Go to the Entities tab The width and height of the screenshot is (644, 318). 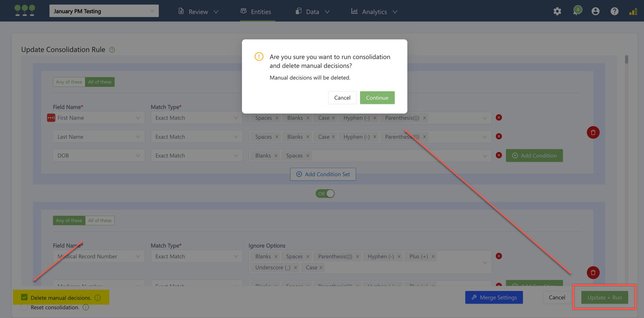pos(256,11)
